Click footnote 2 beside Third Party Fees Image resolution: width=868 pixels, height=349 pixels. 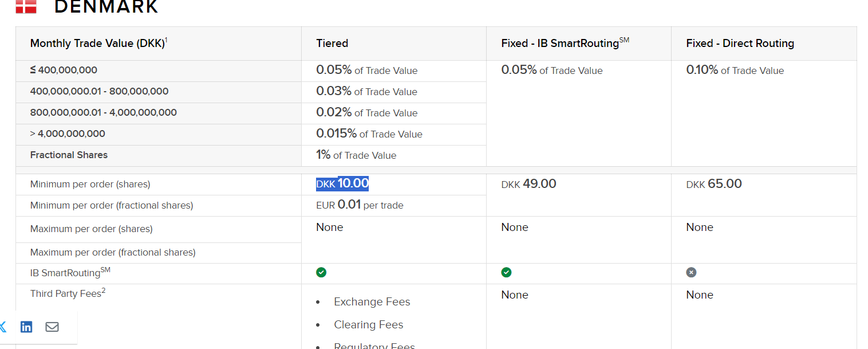pos(104,291)
